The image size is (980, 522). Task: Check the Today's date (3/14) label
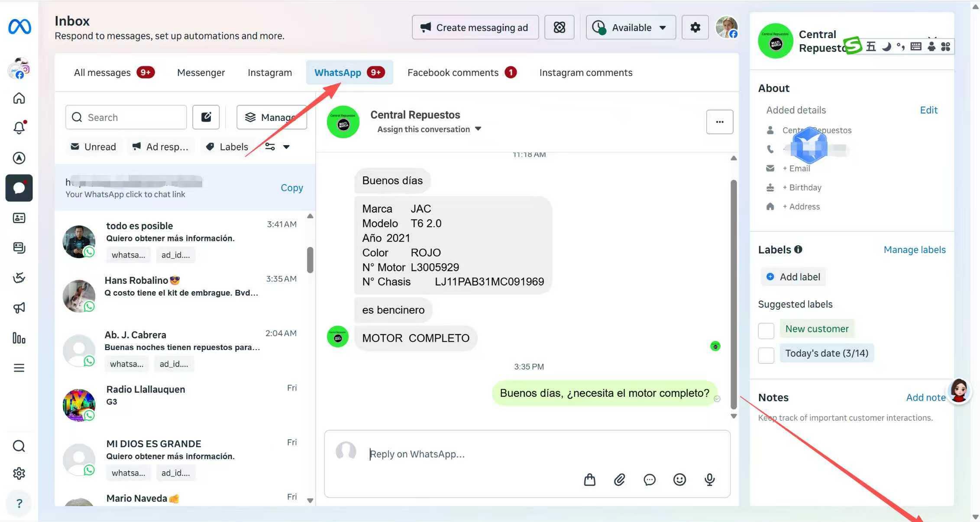[x=766, y=355]
